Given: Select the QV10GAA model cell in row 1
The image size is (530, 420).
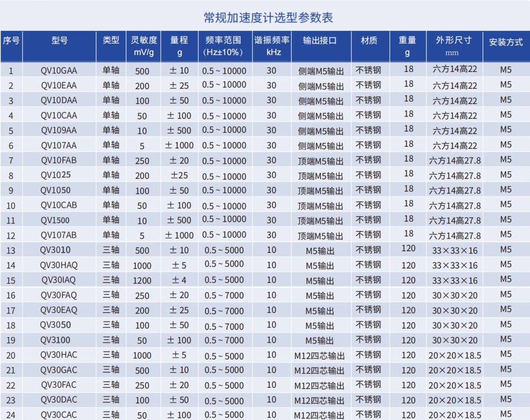Looking at the screenshot, I should [x=61, y=70].
